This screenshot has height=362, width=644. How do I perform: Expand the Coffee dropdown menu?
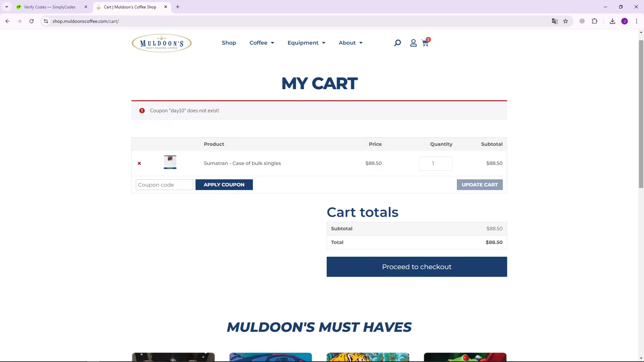pos(261,43)
